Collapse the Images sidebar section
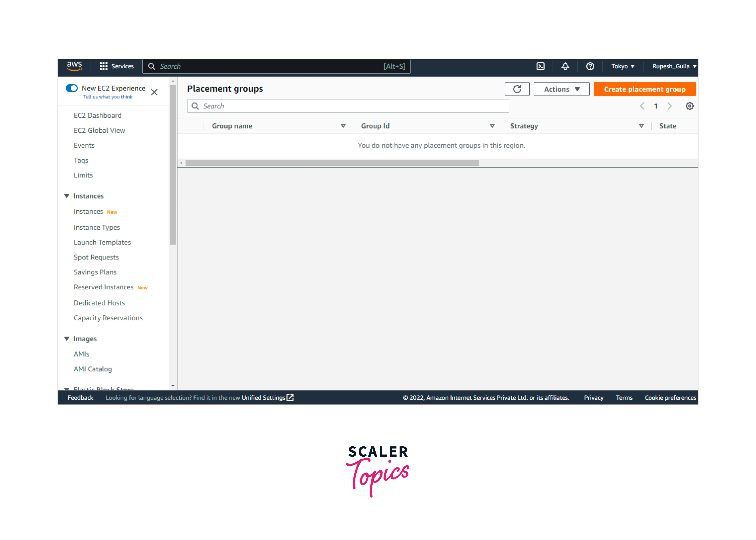This screenshot has height=540, width=756. point(66,339)
